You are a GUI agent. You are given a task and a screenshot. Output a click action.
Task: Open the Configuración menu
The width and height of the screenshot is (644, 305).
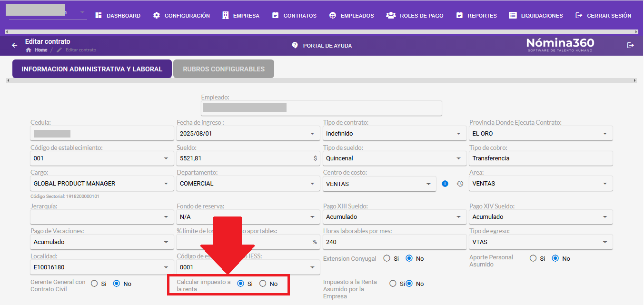181,16
